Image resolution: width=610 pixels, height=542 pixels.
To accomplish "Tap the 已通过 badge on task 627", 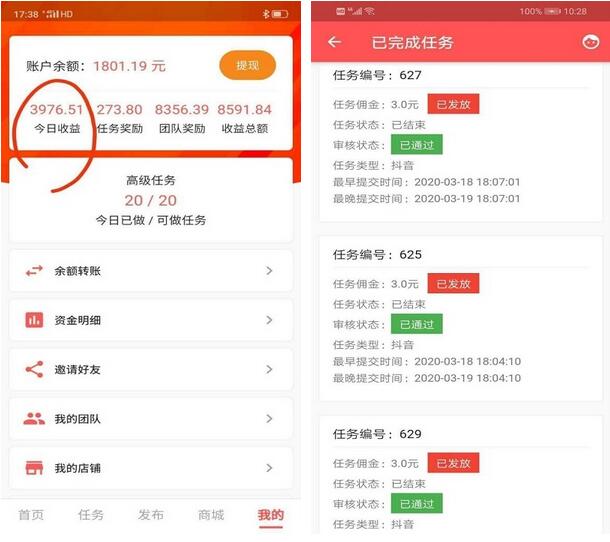I will click(x=417, y=145).
